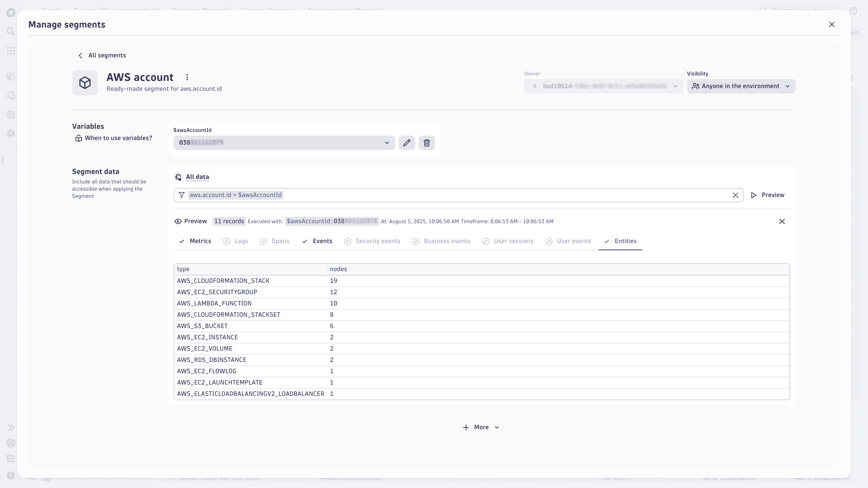The image size is (868, 488).
Task: Open the Owner dropdown
Action: coord(604,86)
